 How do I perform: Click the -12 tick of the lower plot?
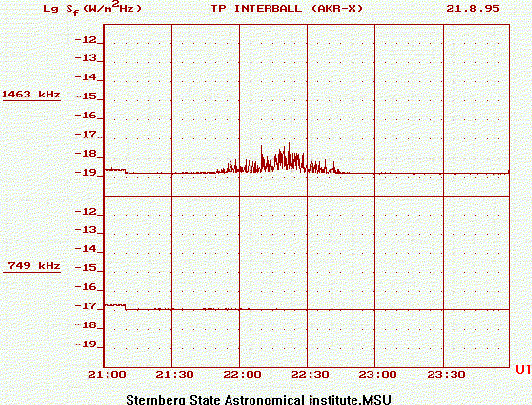85,212
